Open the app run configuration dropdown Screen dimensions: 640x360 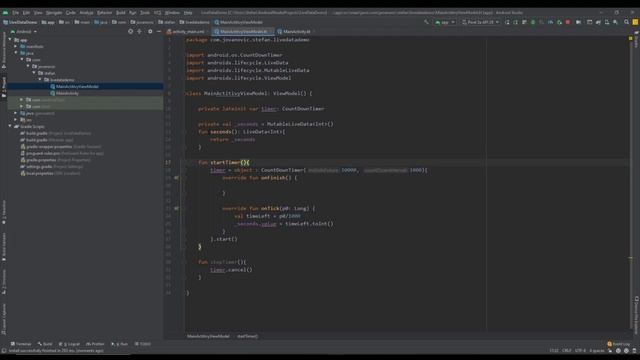(x=445, y=22)
